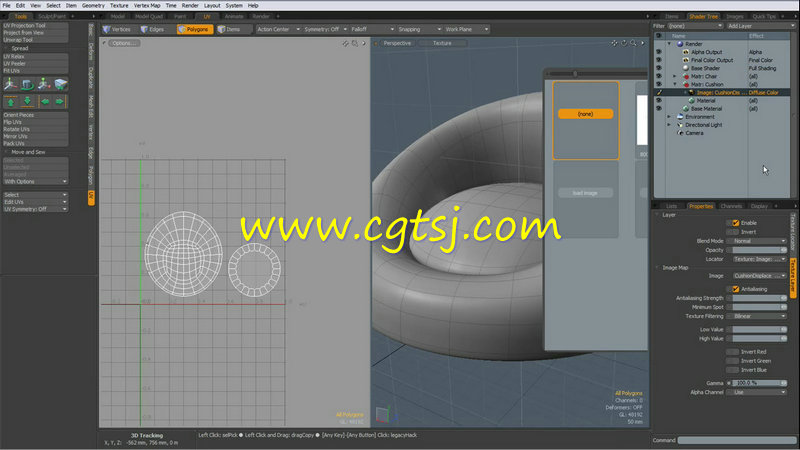Viewport: 800px width, 450px height.
Task: Click the blue box icon in tools row
Action: click(x=61, y=84)
